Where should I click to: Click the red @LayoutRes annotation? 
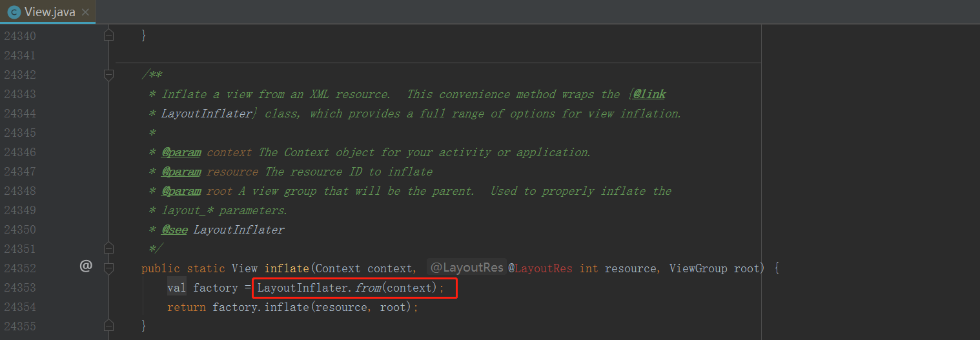click(x=540, y=268)
